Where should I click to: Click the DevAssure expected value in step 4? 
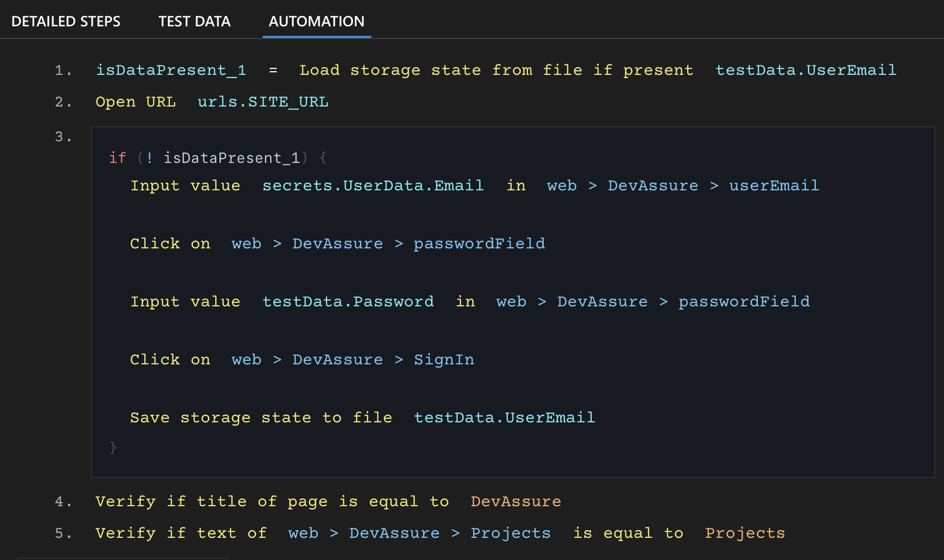click(515, 501)
